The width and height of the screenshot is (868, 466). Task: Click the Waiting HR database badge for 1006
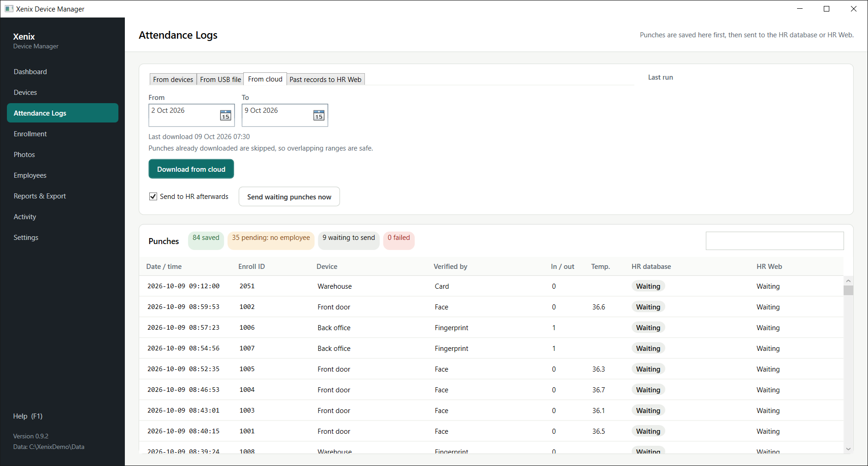(x=648, y=327)
